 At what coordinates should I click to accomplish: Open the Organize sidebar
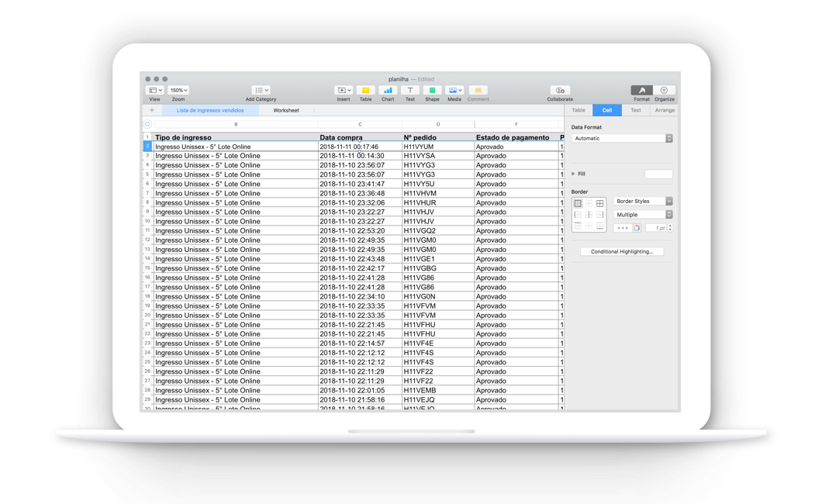664,91
